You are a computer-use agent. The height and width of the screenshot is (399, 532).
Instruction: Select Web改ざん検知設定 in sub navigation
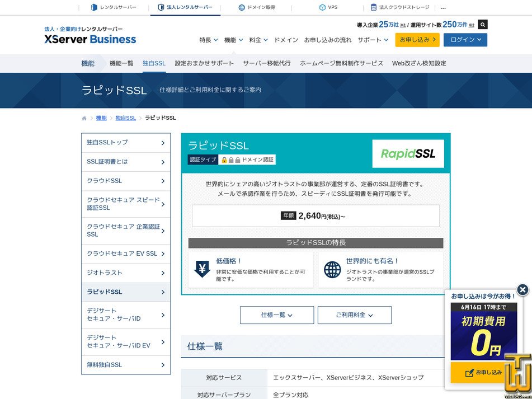(x=419, y=63)
